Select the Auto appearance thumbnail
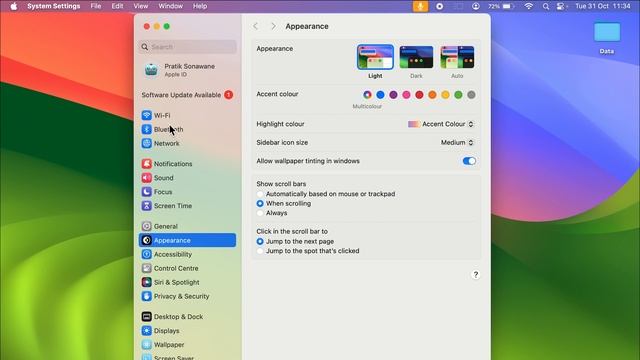 coord(457,57)
